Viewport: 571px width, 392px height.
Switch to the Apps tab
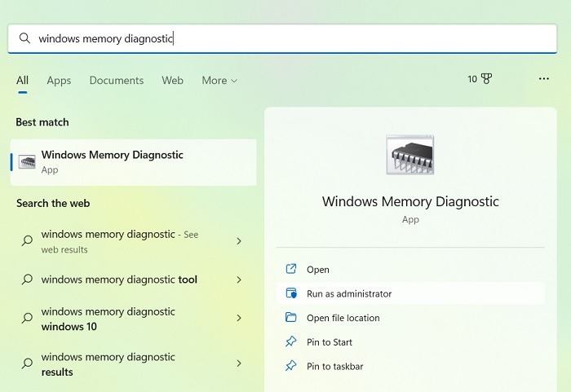click(59, 81)
